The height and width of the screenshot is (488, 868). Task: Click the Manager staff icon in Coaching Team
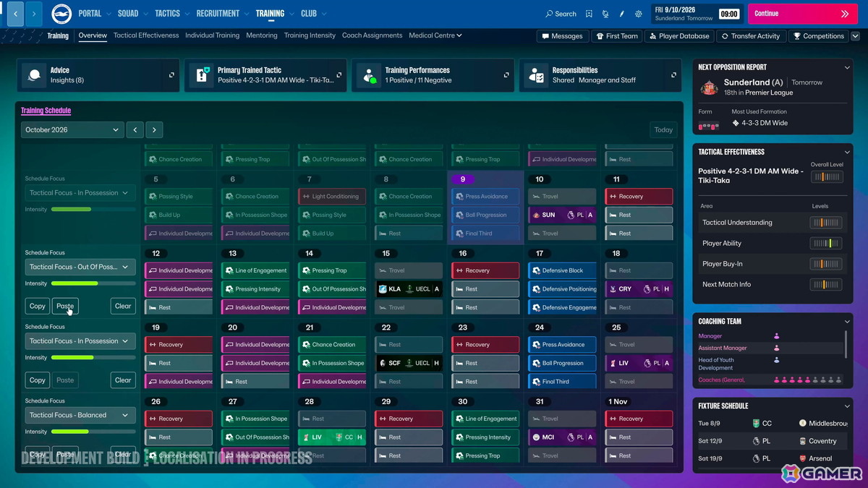pos(777,336)
